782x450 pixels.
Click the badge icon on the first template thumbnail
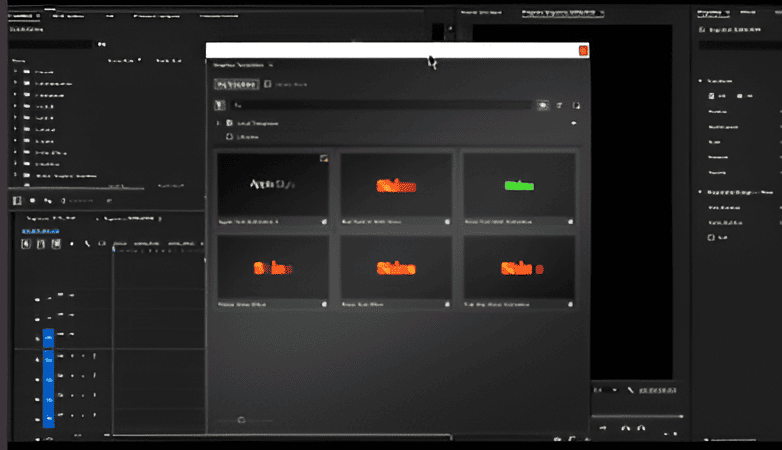pos(323,159)
